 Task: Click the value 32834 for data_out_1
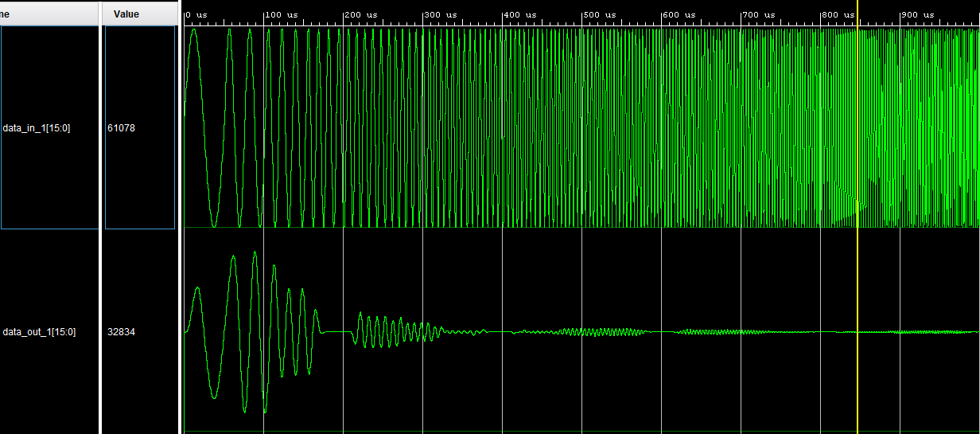[x=121, y=332]
